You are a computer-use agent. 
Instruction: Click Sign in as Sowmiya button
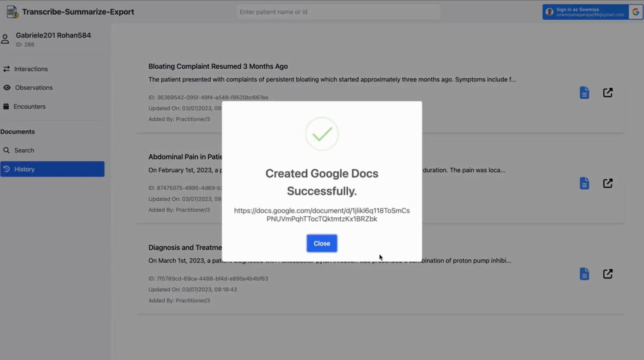(592, 12)
